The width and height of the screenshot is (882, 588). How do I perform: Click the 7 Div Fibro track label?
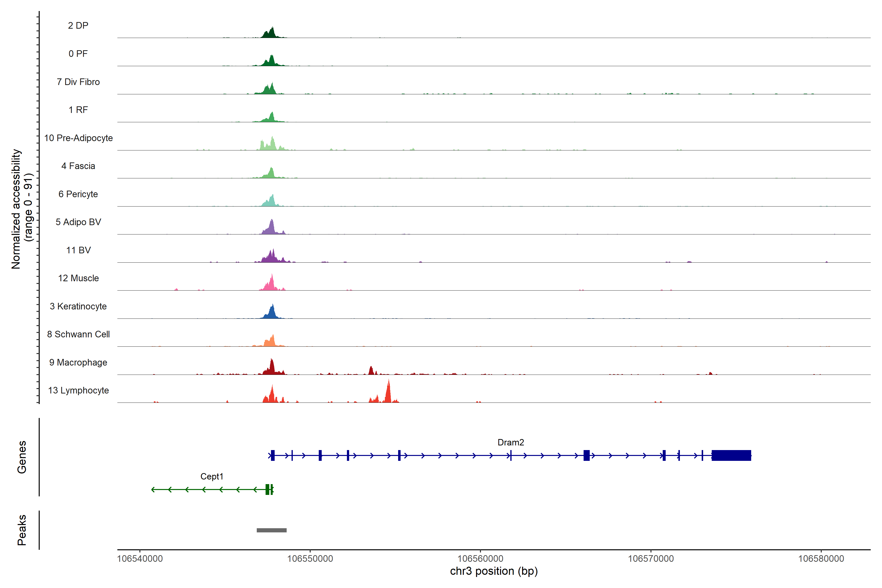pos(78,82)
